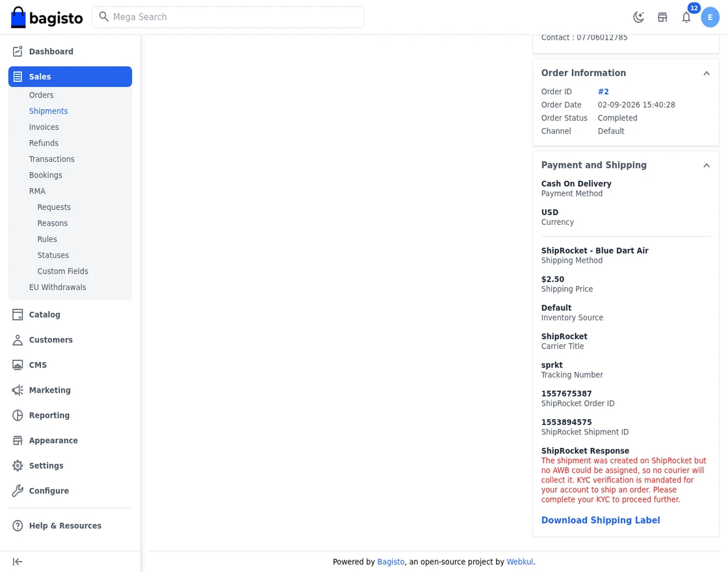Open RMA Reasons
The image size is (728, 572).
point(53,224)
